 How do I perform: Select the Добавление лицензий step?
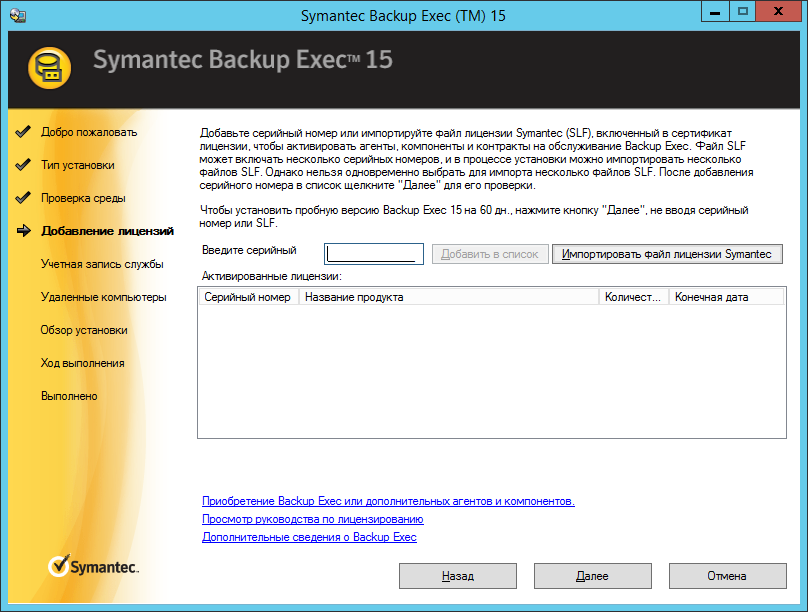pyautogui.click(x=107, y=231)
